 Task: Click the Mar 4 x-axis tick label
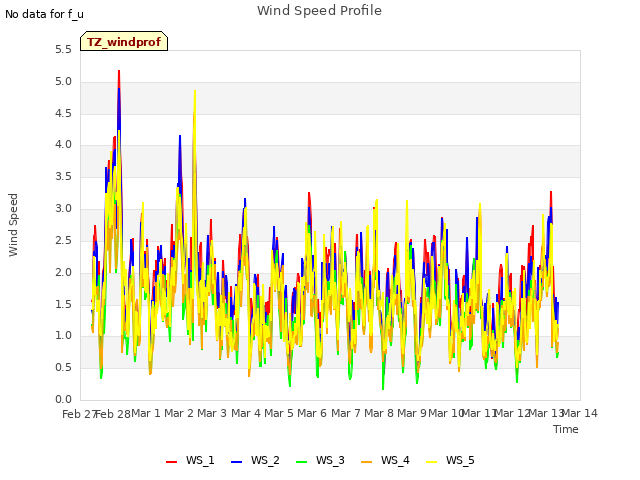tap(246, 413)
